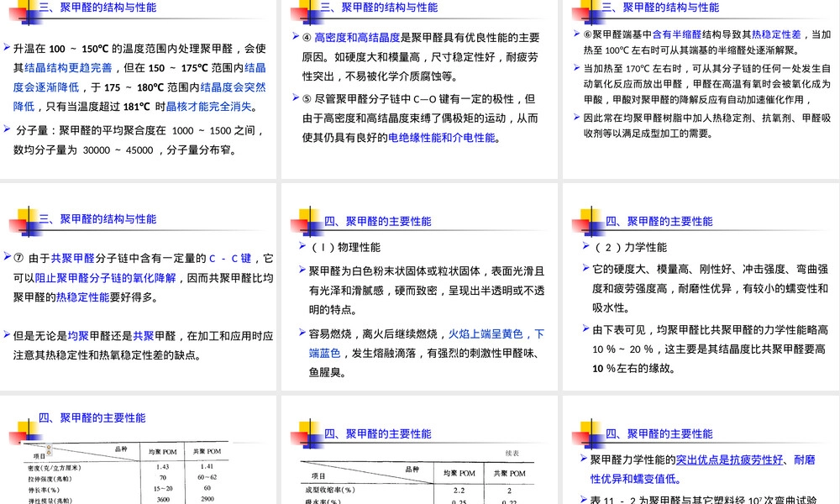Click the 续表 label above the table
Image resolution: width=840 pixels, height=504 pixels.
point(512,454)
